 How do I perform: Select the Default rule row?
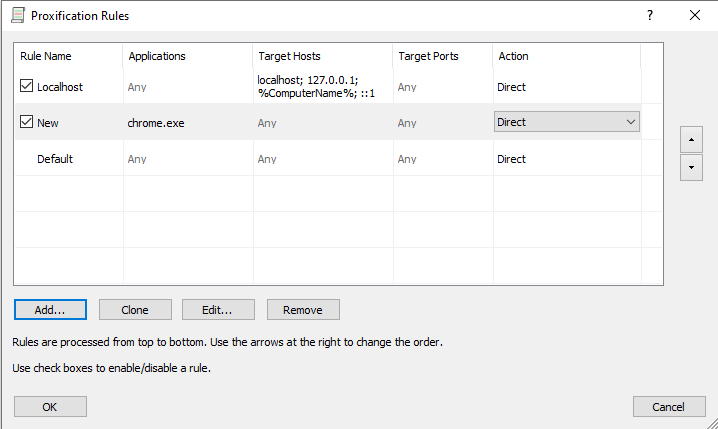tap(338, 159)
